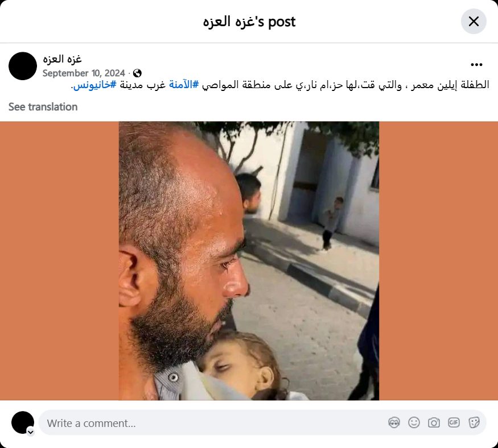Click your profile avatar beside comment box

click(x=23, y=422)
